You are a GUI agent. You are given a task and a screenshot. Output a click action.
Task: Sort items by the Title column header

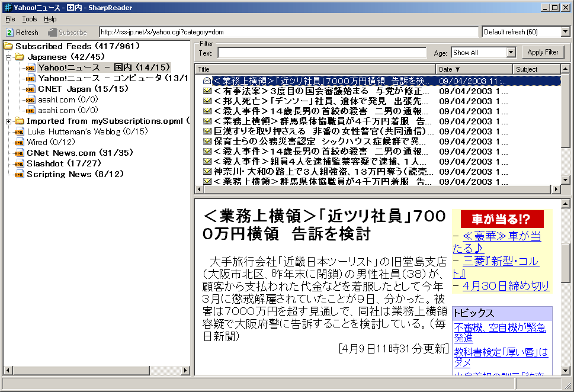(315, 69)
